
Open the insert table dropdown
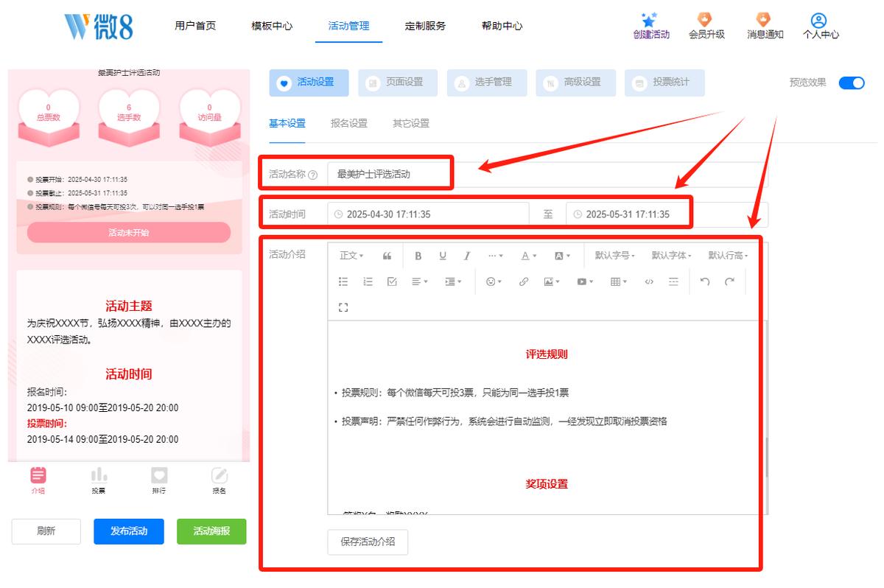[619, 281]
